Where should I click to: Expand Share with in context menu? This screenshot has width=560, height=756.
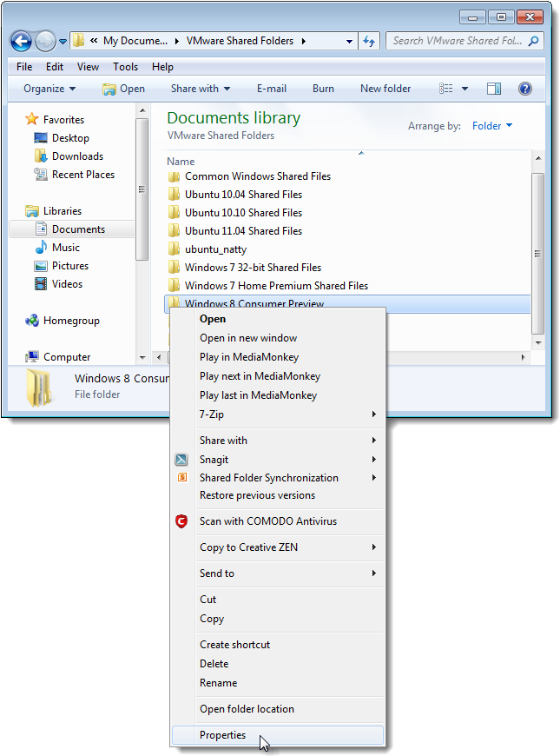coord(278,441)
